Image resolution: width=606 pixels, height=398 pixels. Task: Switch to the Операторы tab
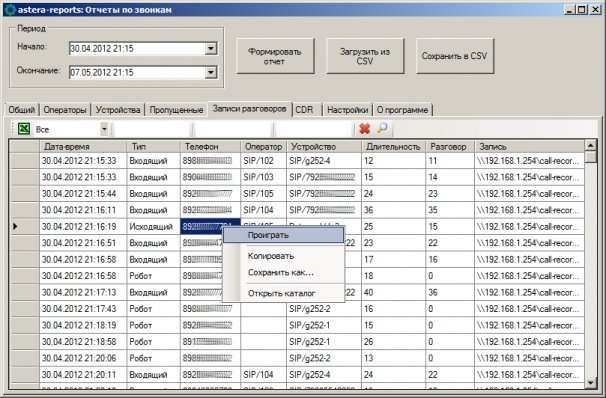(65, 110)
